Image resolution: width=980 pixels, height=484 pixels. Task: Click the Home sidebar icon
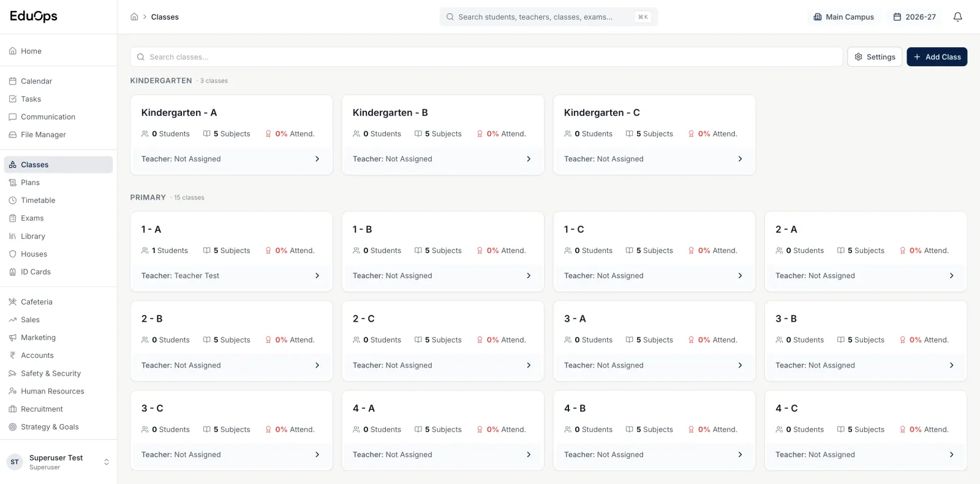point(12,51)
